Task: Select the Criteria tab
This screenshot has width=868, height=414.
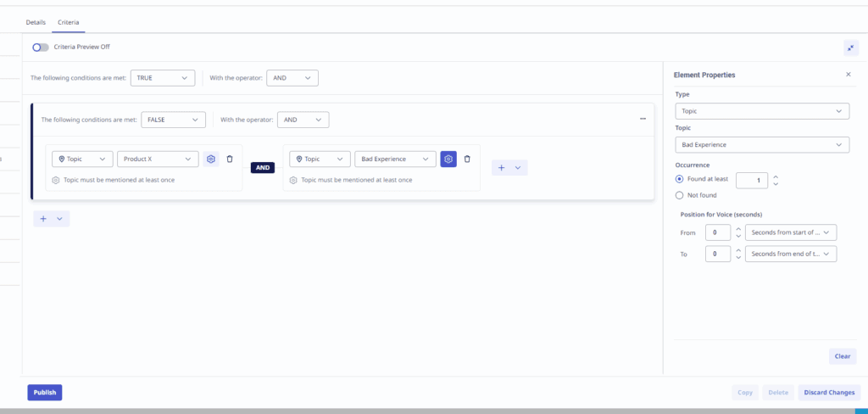Action: click(x=69, y=22)
